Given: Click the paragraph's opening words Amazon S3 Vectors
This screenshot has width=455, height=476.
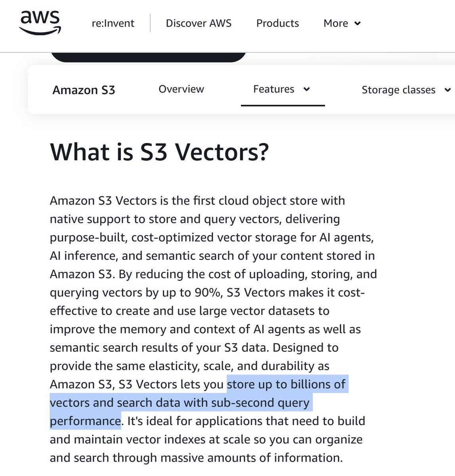Looking at the screenshot, I should click(x=103, y=201).
